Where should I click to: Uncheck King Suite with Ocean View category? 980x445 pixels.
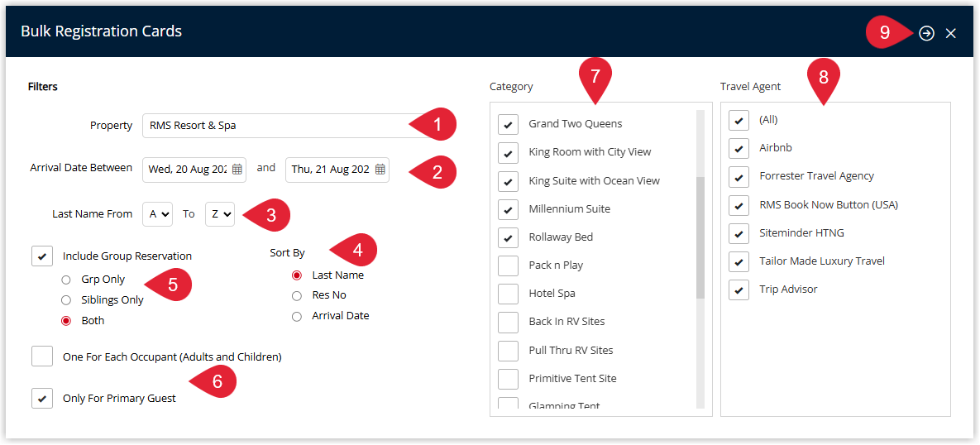coord(508,180)
